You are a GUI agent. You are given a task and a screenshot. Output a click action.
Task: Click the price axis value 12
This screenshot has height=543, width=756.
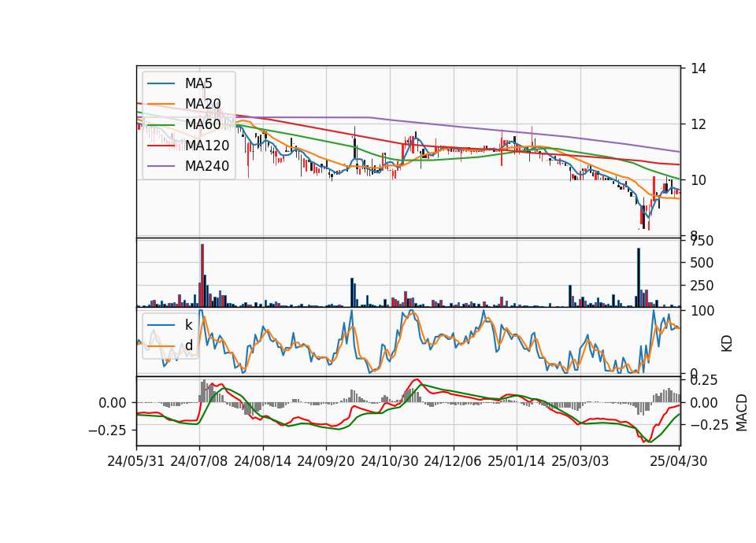(x=699, y=124)
